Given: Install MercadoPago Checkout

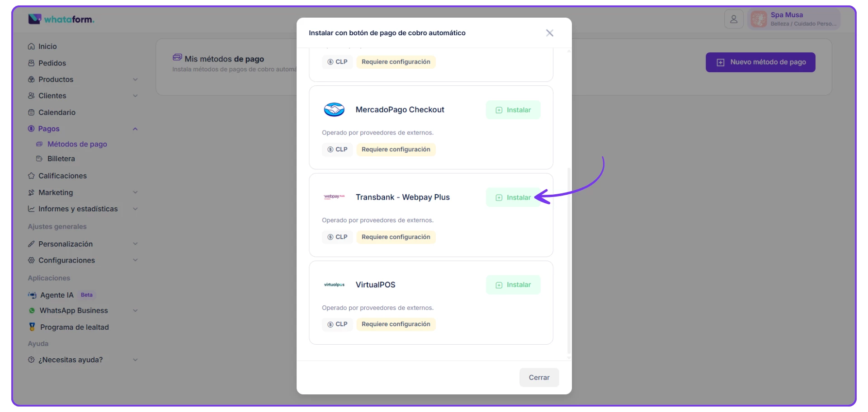Looking at the screenshot, I should (x=513, y=110).
